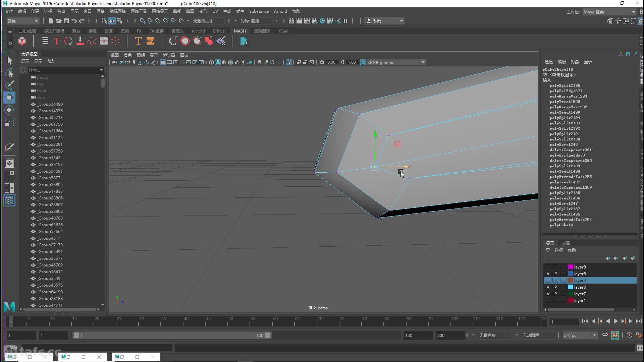Create new layer icon in layer editor
The image size is (644, 362).
[625, 258]
